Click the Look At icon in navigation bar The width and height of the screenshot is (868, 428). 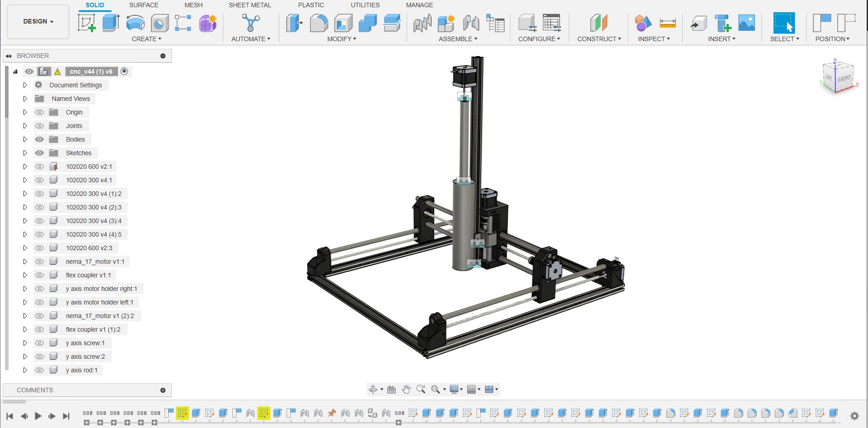coord(392,389)
